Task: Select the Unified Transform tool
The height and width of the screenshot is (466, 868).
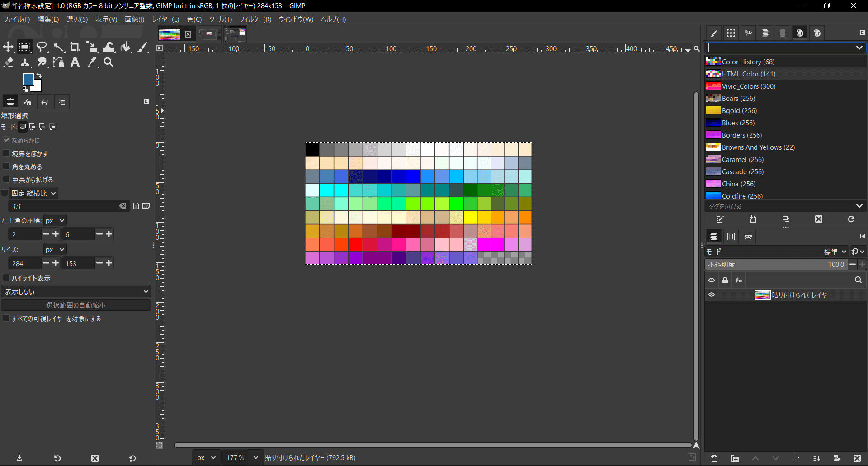Action: point(92,47)
